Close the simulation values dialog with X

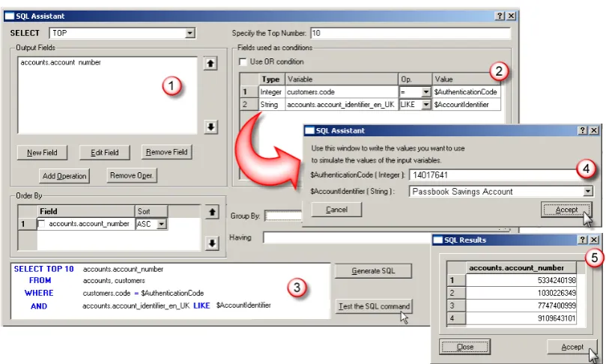point(594,130)
